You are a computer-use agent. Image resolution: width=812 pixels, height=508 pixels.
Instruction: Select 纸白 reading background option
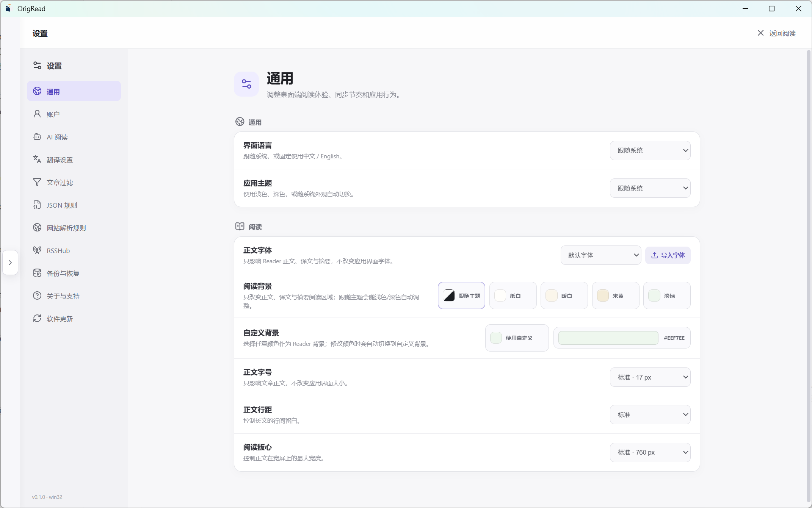coord(513,295)
